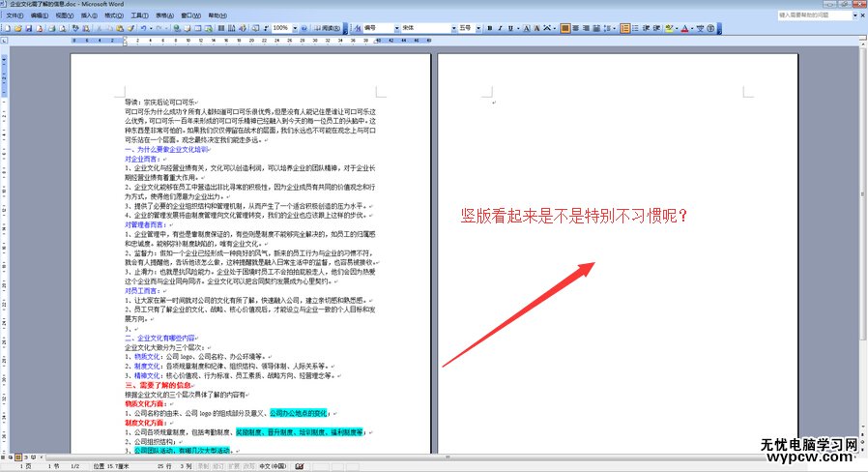The height and width of the screenshot is (472, 868).
Task: Apply bold formatting
Action: click(489, 28)
